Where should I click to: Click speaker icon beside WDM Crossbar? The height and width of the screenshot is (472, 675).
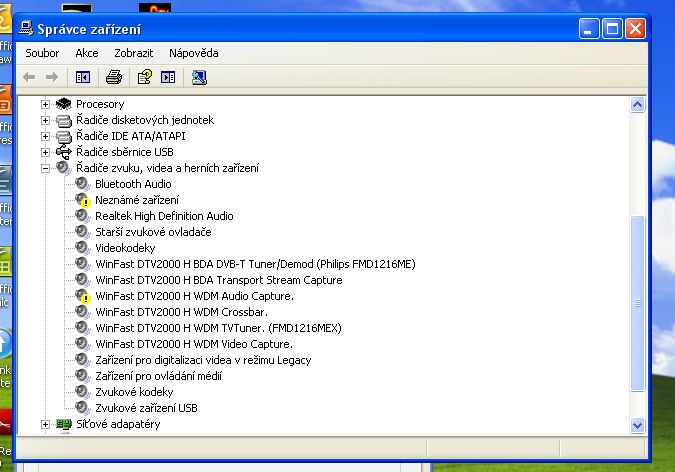(x=82, y=311)
